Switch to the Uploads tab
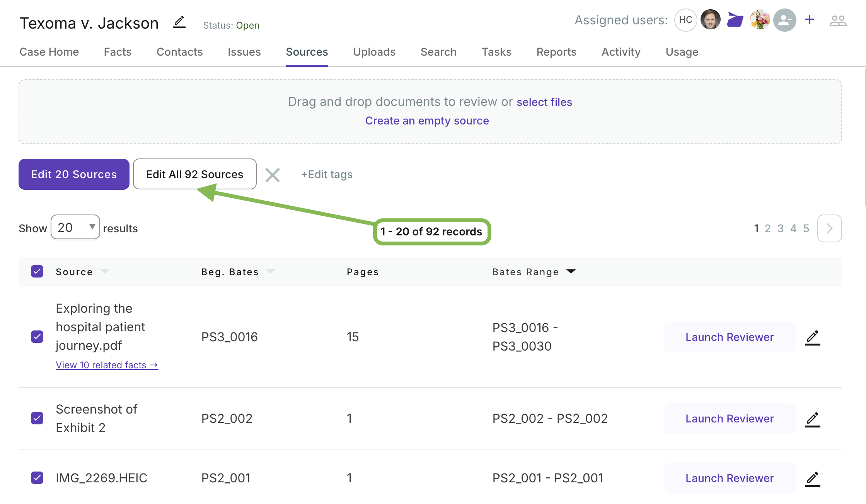This screenshot has width=866, height=504. pyautogui.click(x=374, y=52)
